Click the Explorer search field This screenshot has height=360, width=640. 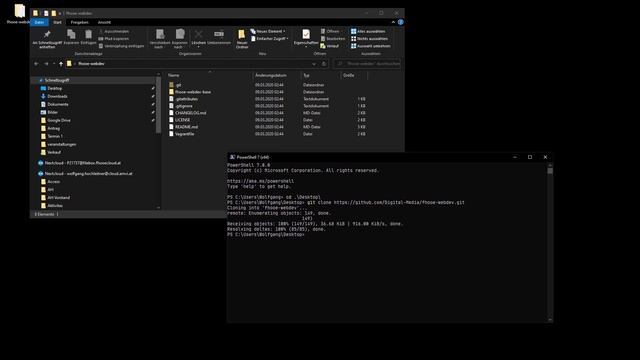coord(367,64)
